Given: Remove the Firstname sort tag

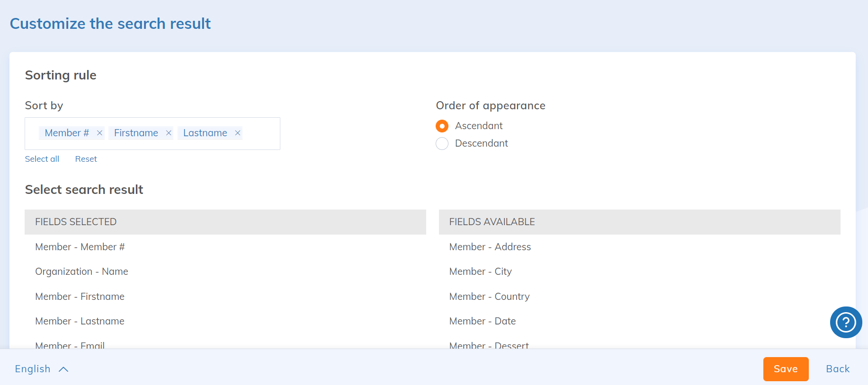Looking at the screenshot, I should (169, 133).
